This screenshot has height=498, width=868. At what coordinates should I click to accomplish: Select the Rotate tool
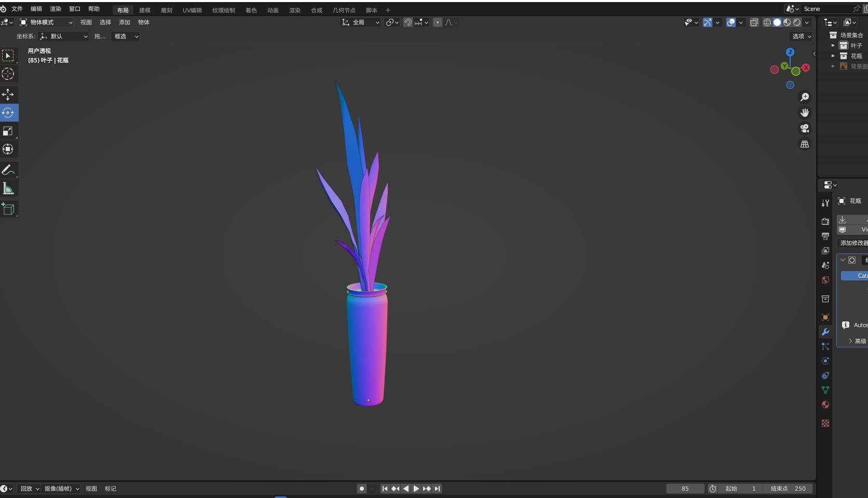8,113
